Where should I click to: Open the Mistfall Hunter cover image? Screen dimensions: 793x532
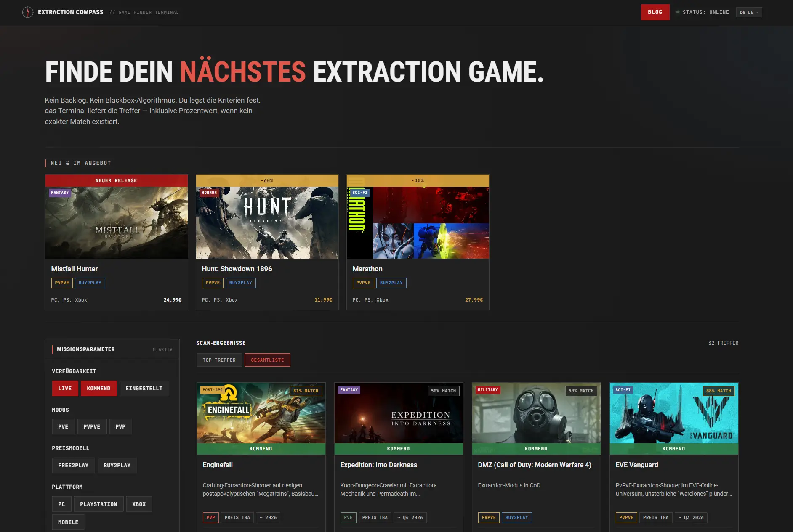(117, 222)
